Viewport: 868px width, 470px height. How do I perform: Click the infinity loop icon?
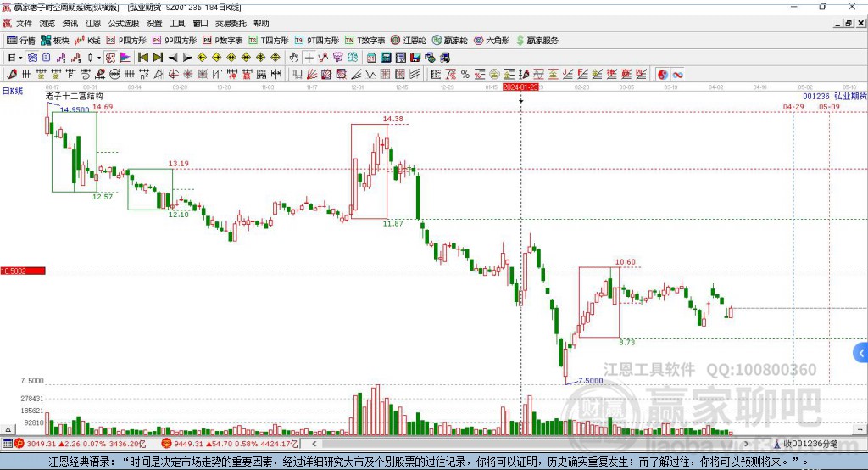677,75
